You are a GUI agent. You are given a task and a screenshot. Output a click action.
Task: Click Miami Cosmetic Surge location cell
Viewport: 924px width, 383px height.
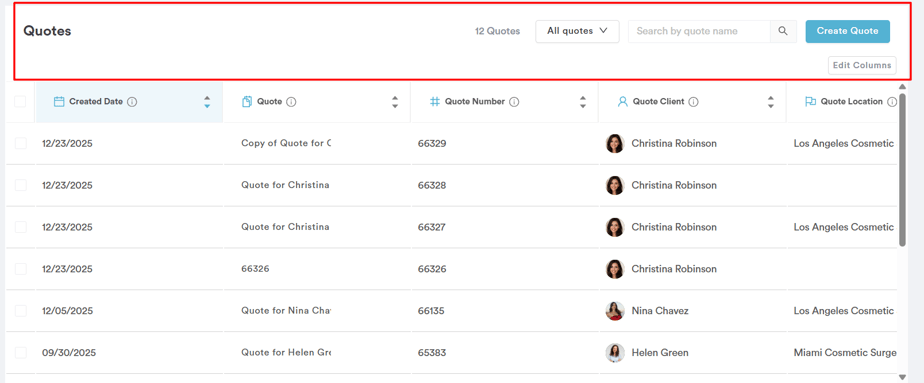click(x=845, y=352)
